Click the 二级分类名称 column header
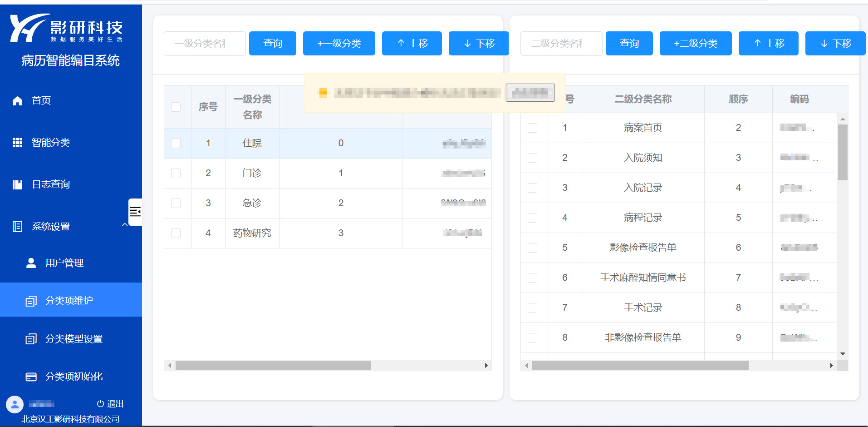This screenshot has height=427, width=868. (x=643, y=99)
